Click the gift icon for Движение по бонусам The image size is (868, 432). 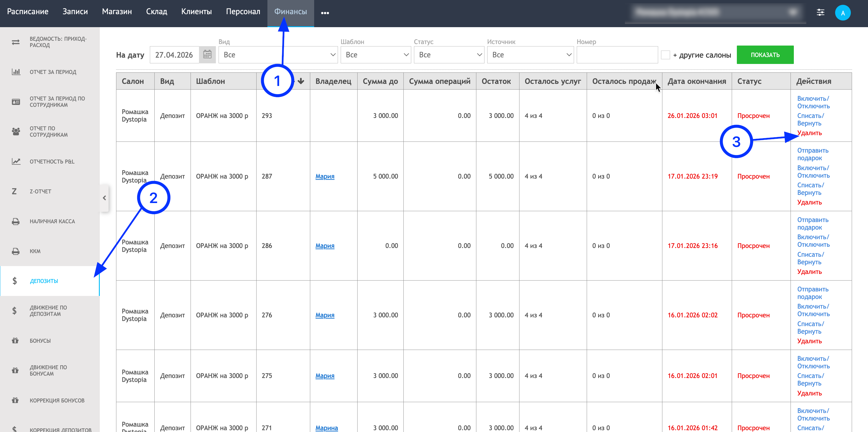15,370
